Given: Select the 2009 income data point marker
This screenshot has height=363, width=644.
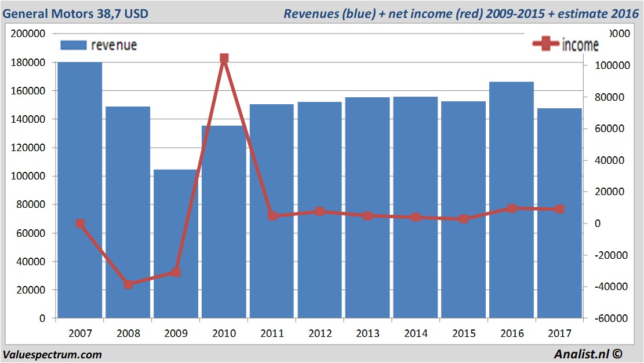Looking at the screenshot, I should click(176, 272).
